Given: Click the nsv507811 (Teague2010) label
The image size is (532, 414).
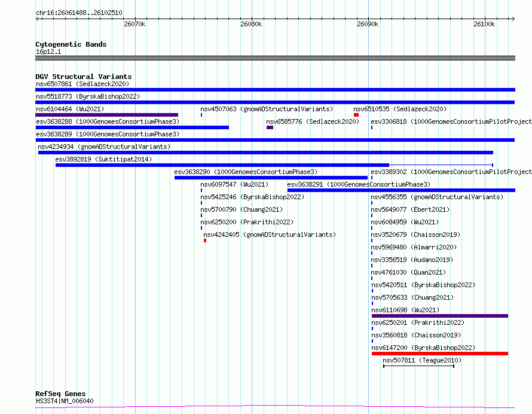Looking at the screenshot, I should pos(422,360).
